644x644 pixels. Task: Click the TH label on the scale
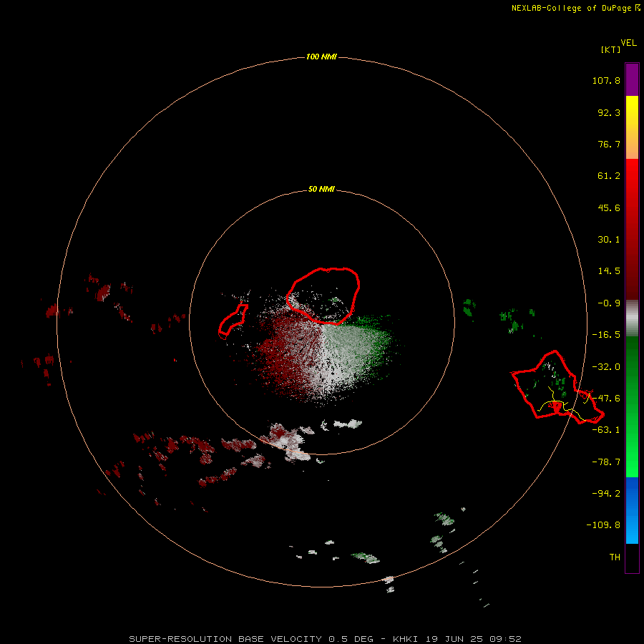pos(615,557)
